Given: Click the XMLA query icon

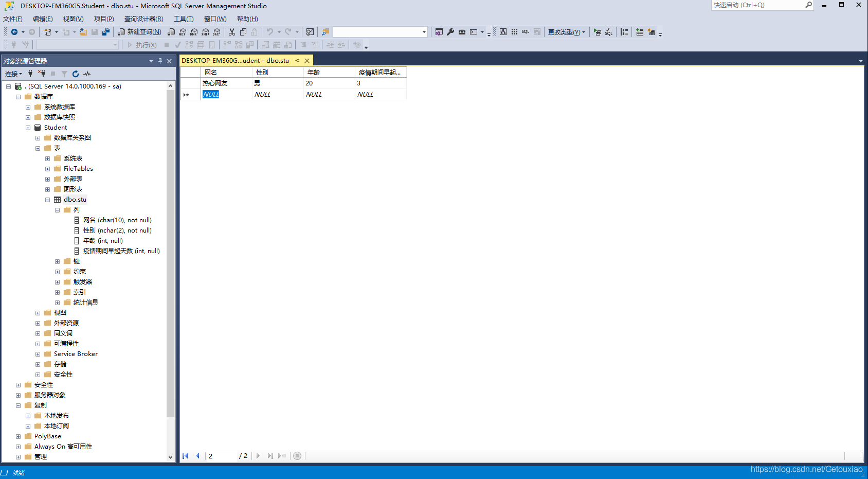Looking at the screenshot, I should coord(205,32).
